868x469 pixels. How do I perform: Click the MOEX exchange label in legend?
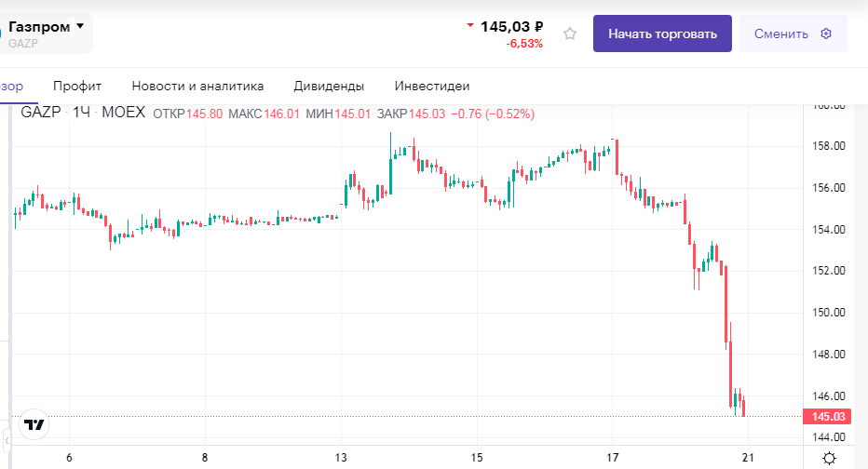(123, 113)
